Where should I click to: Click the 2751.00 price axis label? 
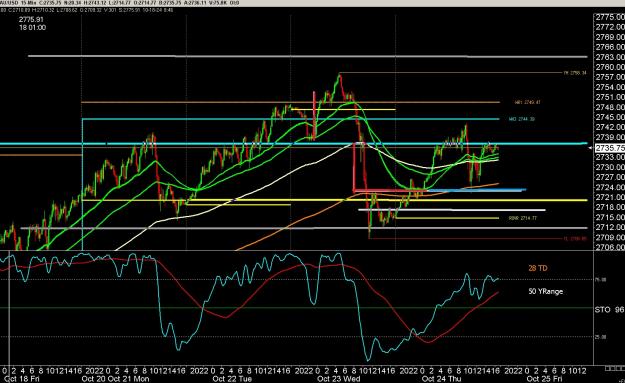tap(610, 97)
